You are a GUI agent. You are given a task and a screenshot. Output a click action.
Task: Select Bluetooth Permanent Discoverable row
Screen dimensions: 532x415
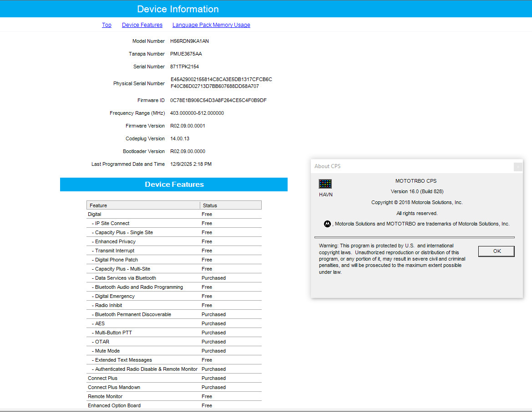pyautogui.click(x=174, y=314)
